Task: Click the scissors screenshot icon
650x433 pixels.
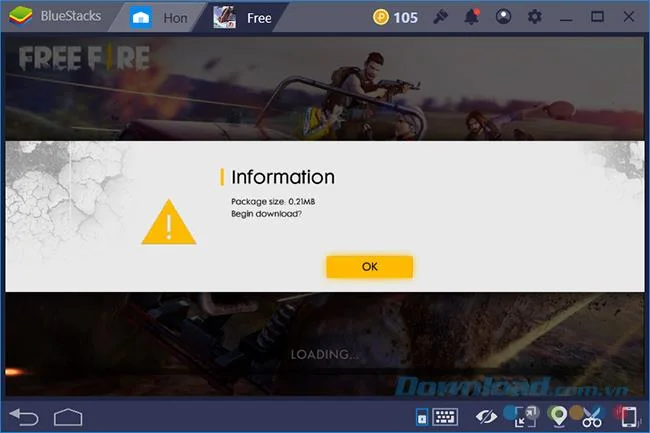Action: (x=592, y=417)
